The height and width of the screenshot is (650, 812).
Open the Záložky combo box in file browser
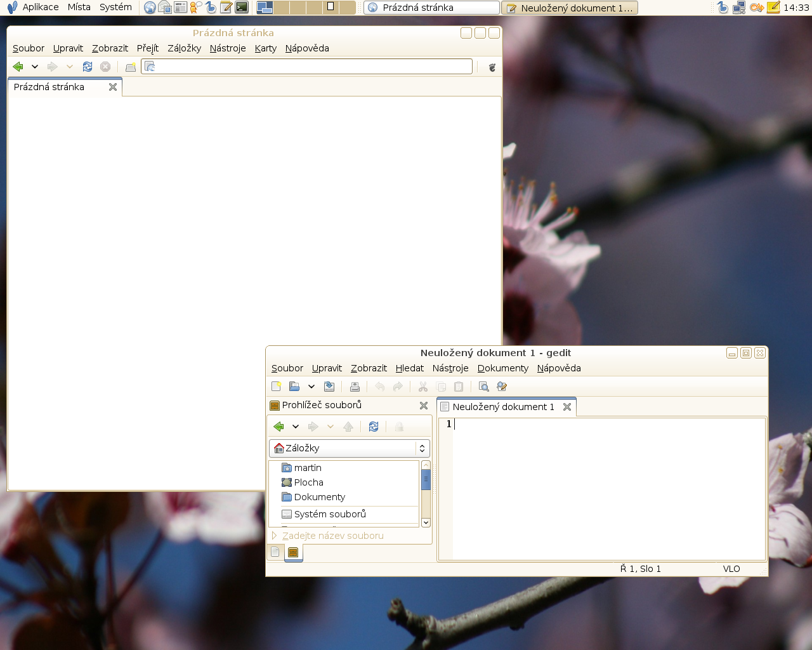[350, 448]
